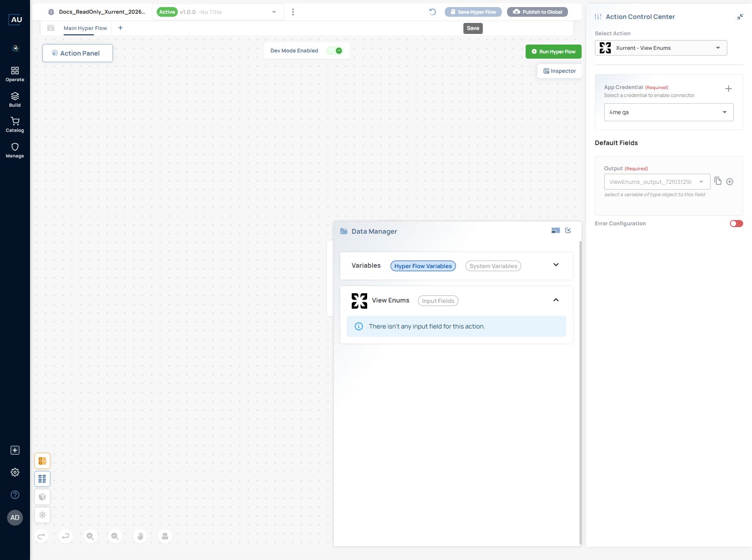Open the App Credential 4me qa dropdown

tap(669, 112)
